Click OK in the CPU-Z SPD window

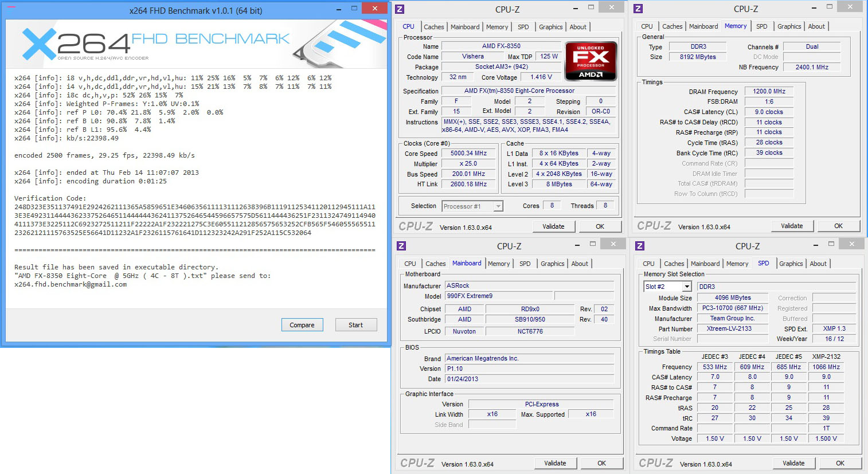coord(840,463)
